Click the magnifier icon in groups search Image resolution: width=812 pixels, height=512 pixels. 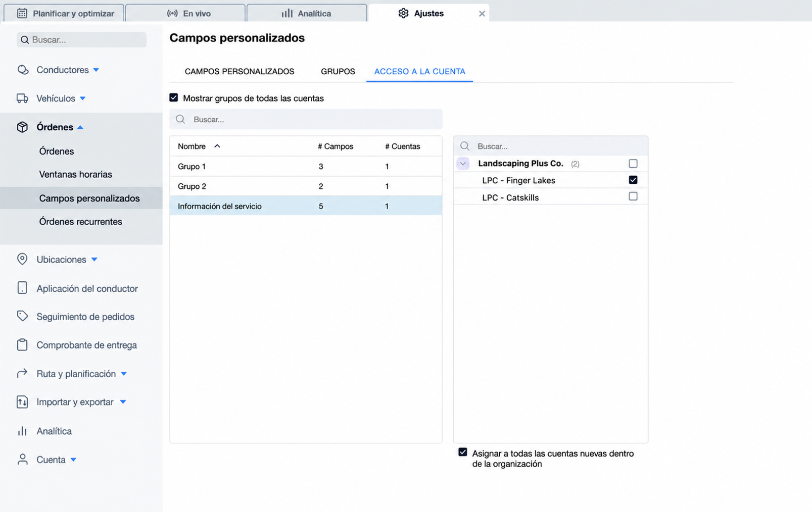pyautogui.click(x=180, y=119)
